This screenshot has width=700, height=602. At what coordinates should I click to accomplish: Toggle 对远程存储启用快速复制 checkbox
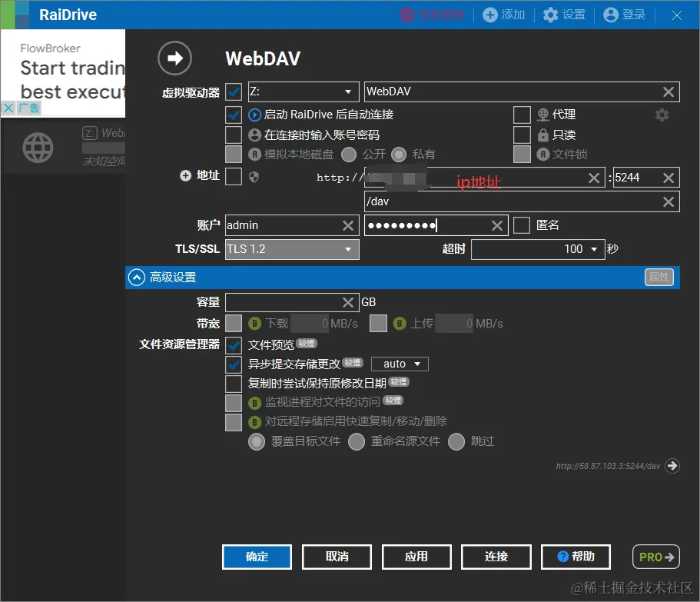pos(234,422)
